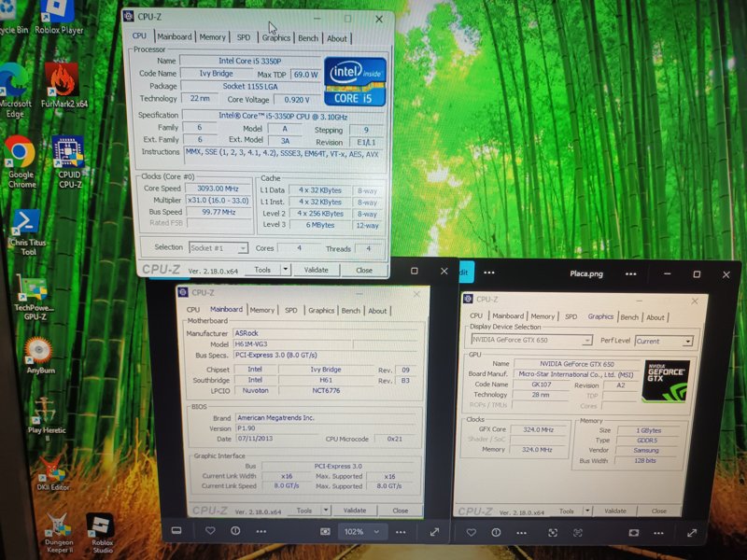Click the CPU-Z title bar app icon
This screenshot has height=560, width=747.
tap(129, 16)
